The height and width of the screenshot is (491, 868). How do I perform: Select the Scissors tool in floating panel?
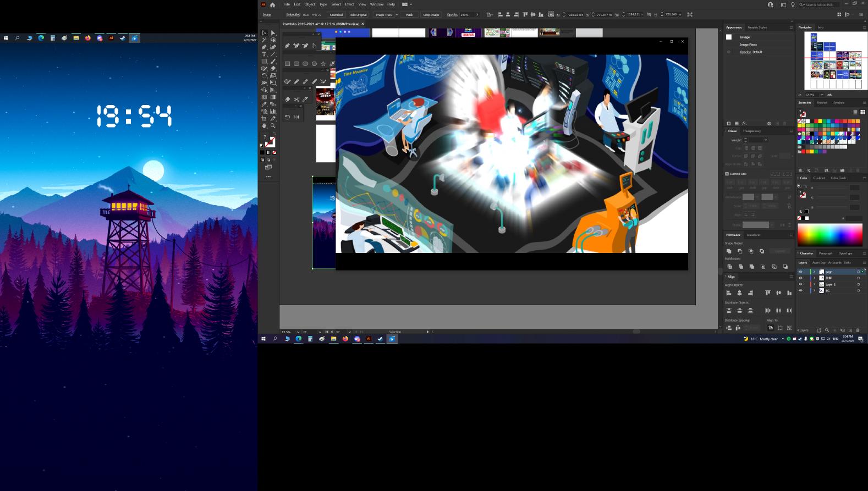pyautogui.click(x=296, y=100)
